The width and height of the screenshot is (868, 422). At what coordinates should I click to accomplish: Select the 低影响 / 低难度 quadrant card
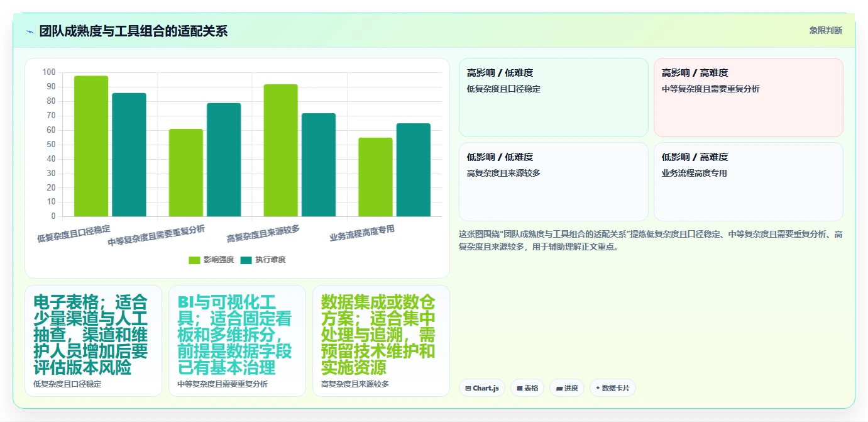[554, 182]
